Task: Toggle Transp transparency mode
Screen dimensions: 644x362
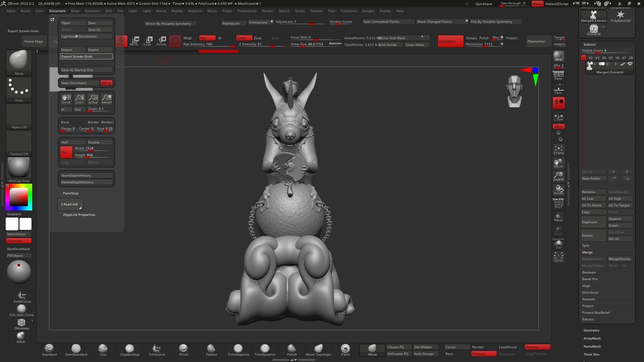Action: click(558, 217)
